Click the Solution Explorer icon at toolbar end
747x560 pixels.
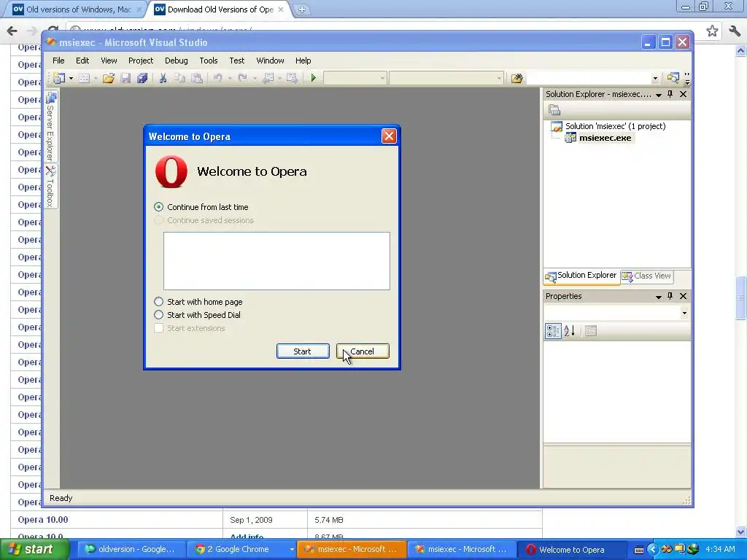[673, 78]
